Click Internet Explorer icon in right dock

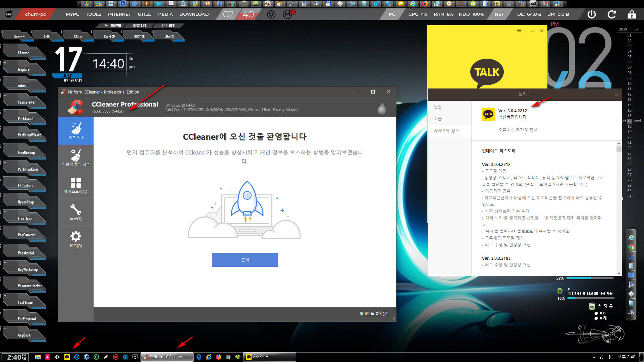point(631,238)
